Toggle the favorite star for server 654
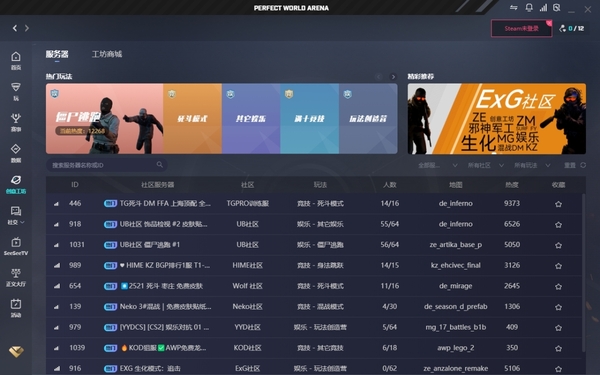This screenshot has width=600, height=375. click(x=558, y=286)
